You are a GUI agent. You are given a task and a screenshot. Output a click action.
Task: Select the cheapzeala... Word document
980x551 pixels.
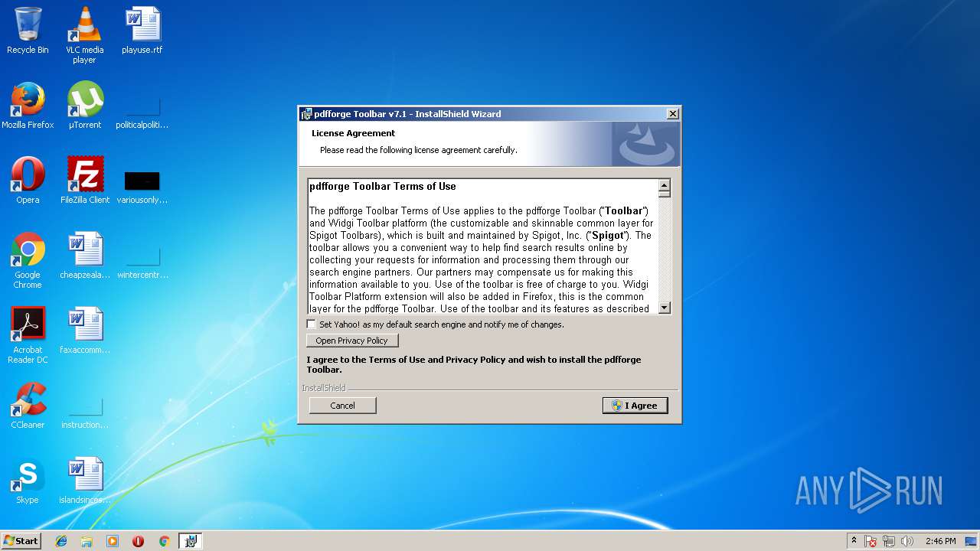pos(85,256)
